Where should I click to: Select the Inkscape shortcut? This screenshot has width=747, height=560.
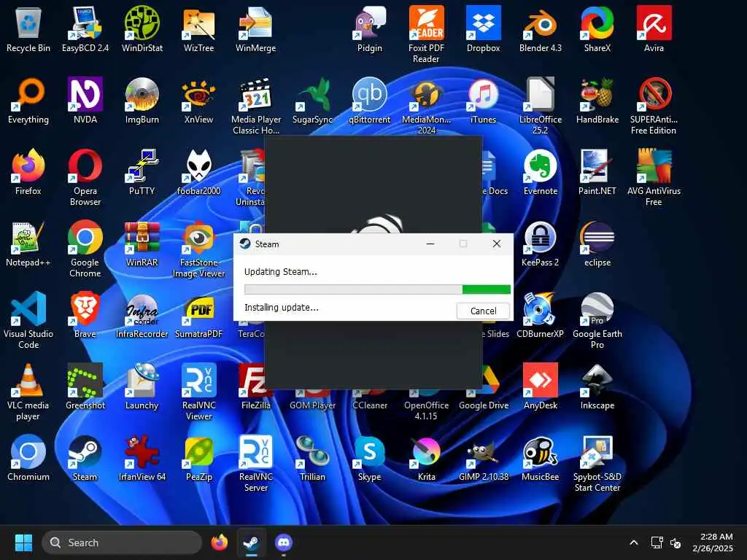click(x=597, y=386)
